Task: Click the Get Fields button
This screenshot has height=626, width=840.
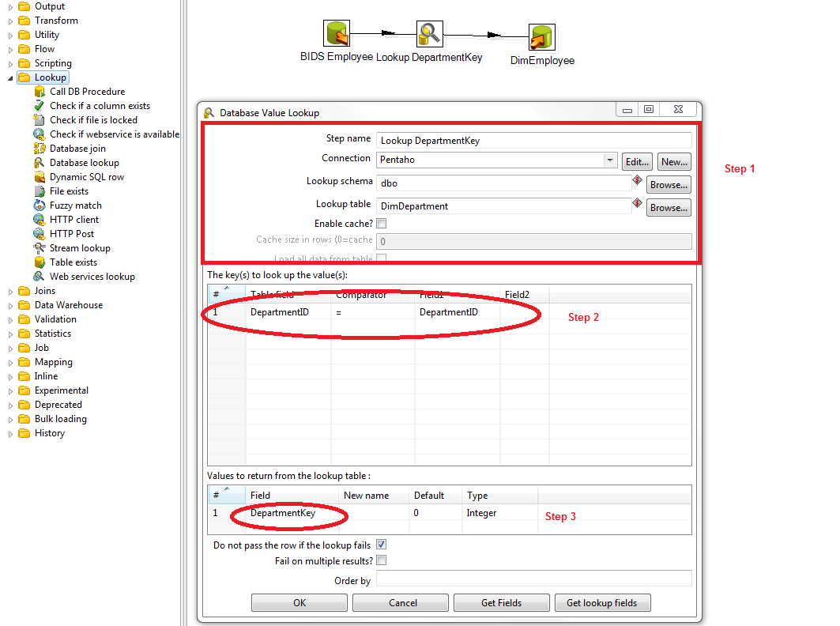Action: (x=501, y=602)
